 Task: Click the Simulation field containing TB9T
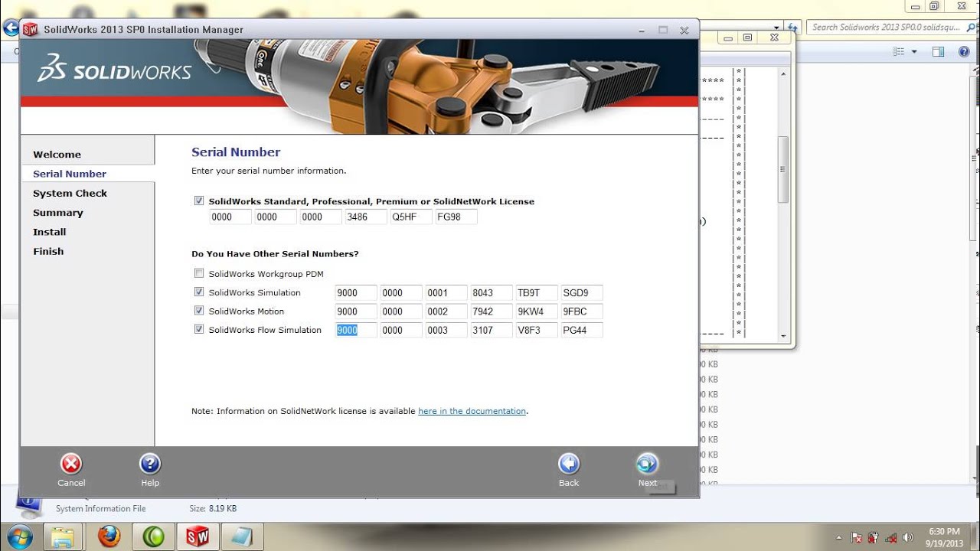[537, 292]
